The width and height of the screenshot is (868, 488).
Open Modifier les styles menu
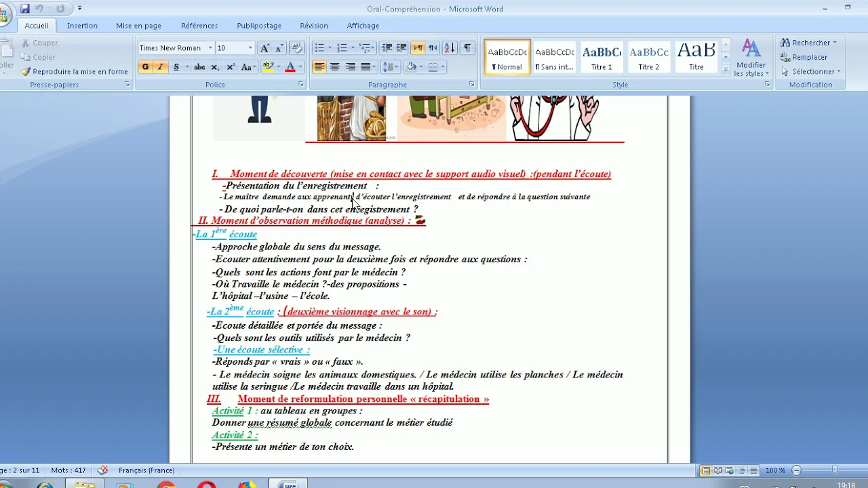(751, 58)
